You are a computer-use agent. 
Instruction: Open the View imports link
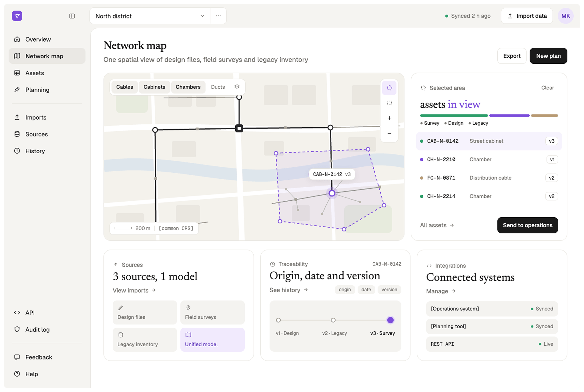pos(134,290)
